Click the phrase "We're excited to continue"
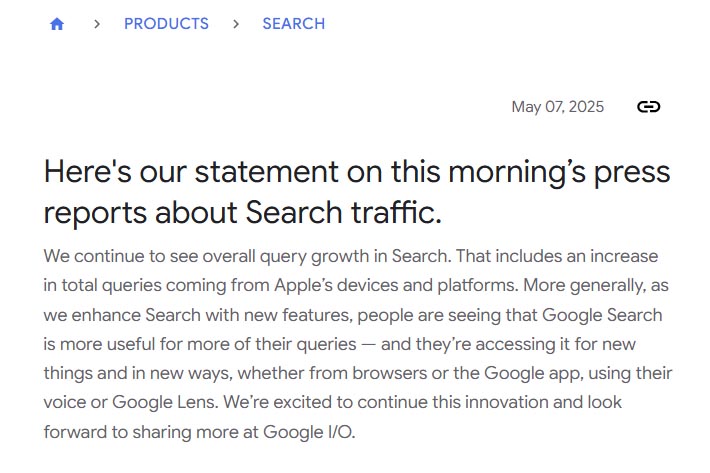The image size is (710, 473). click(322, 402)
